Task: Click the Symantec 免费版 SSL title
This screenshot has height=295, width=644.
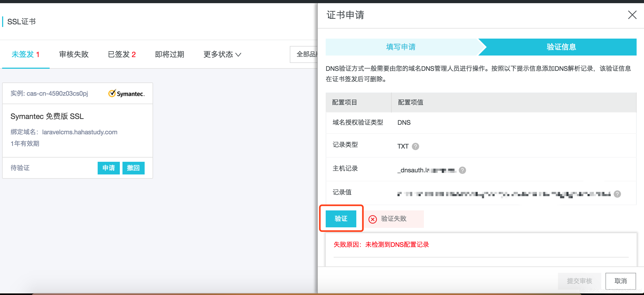Action: tap(47, 116)
